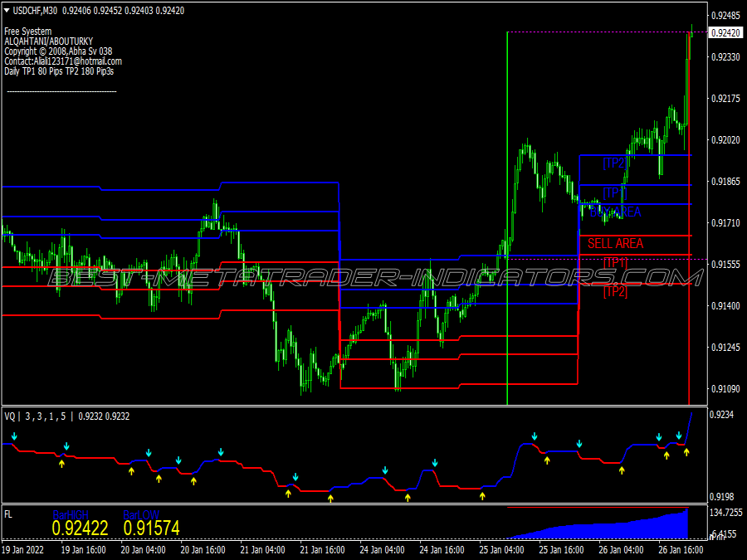Screen dimensions: 747x560
Task: Click the 0.92020 price scale value
Action: click(725, 140)
